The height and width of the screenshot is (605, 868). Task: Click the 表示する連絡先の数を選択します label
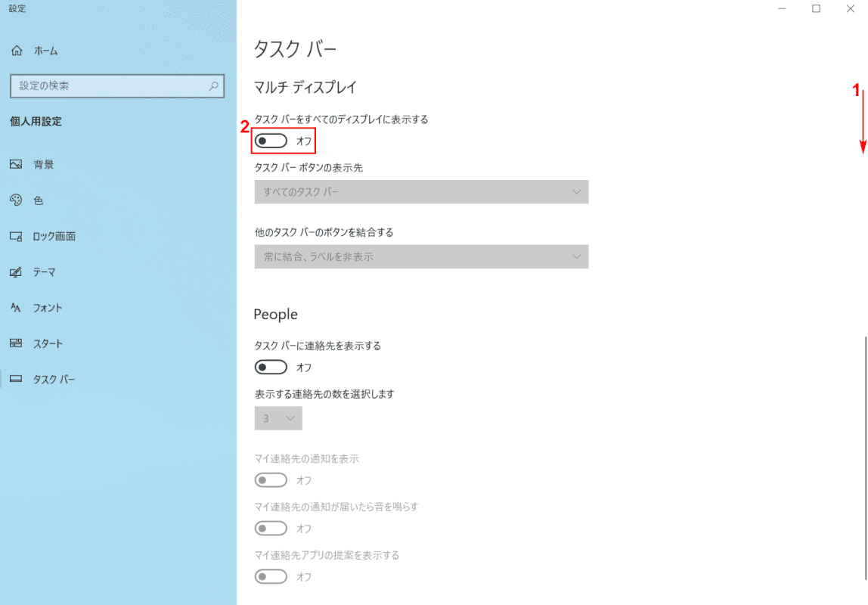coord(324,394)
